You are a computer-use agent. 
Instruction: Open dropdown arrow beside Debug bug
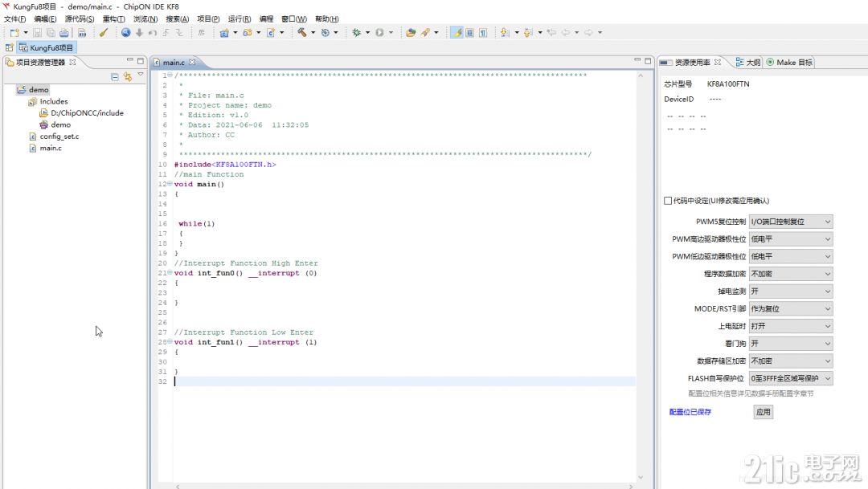click(x=367, y=33)
